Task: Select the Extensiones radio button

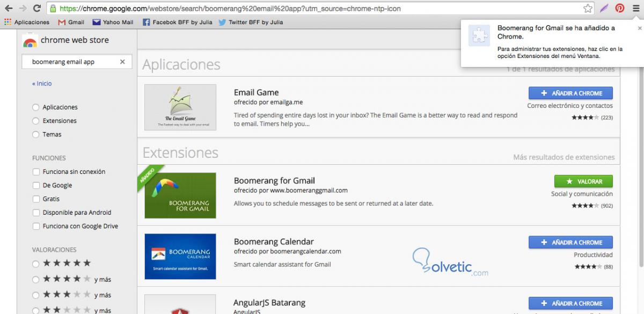Action: click(x=36, y=121)
